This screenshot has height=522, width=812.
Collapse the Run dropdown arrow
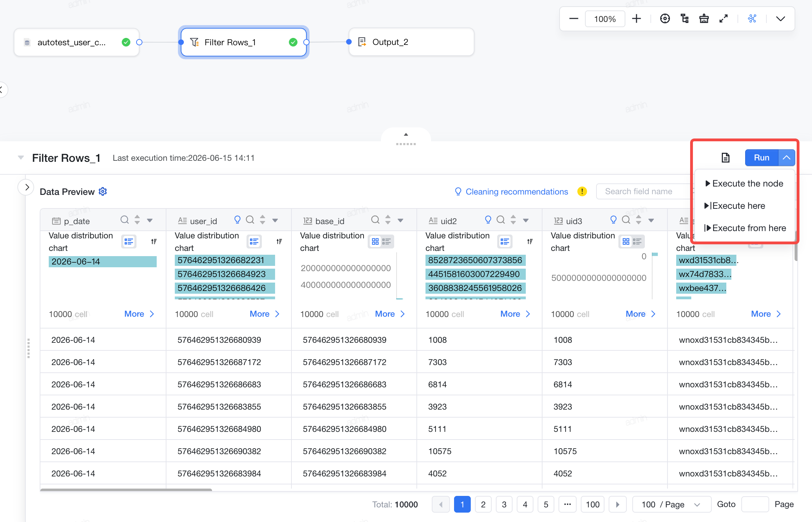pyautogui.click(x=787, y=158)
